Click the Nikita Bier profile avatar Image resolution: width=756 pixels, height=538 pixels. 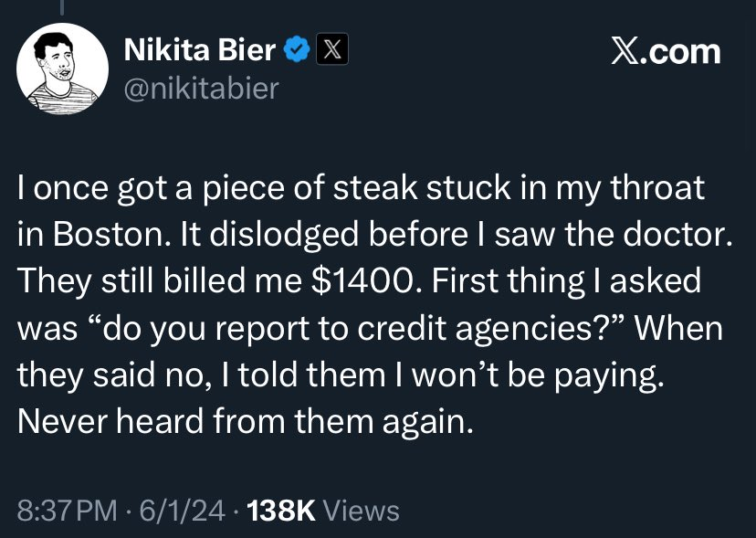click(62, 69)
